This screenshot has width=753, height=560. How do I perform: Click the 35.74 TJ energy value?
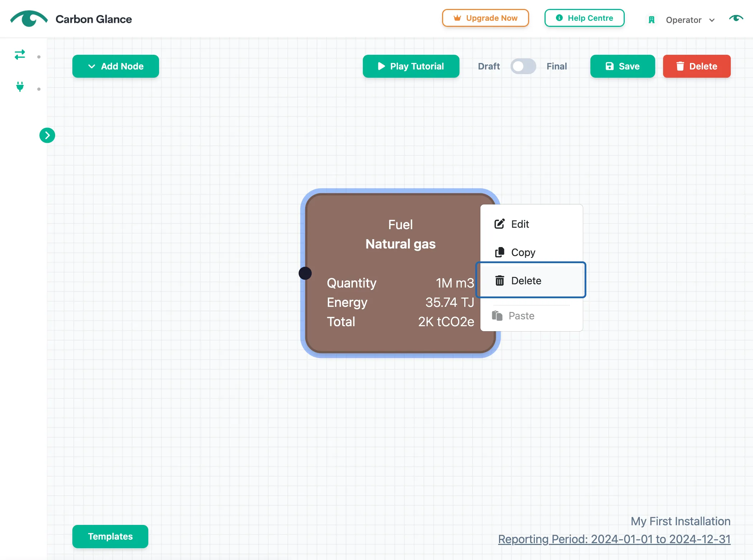click(x=450, y=302)
